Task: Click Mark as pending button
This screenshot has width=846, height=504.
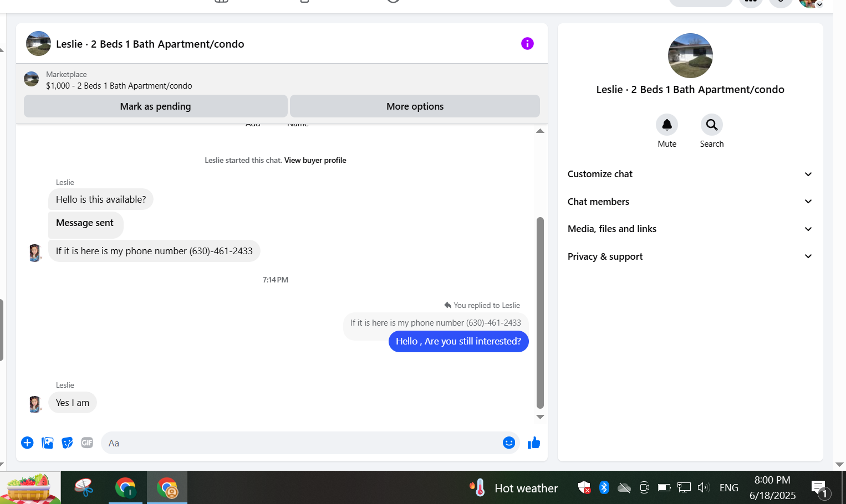Action: point(155,106)
